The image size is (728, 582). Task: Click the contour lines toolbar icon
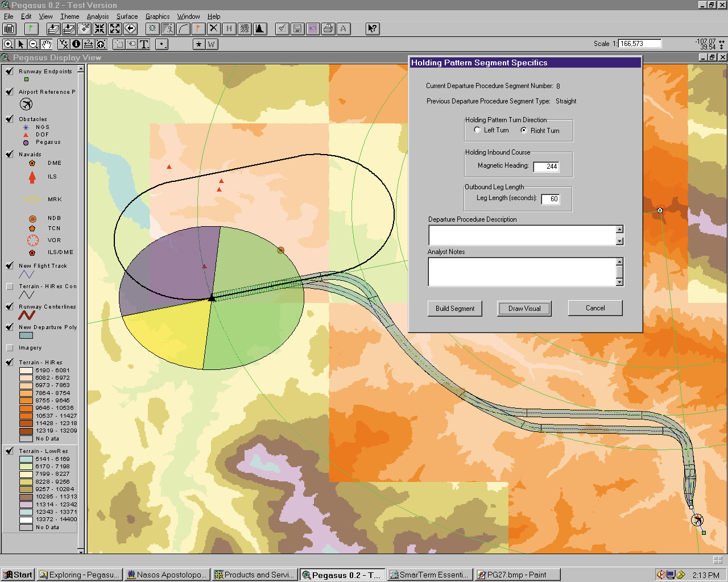(x=245, y=28)
